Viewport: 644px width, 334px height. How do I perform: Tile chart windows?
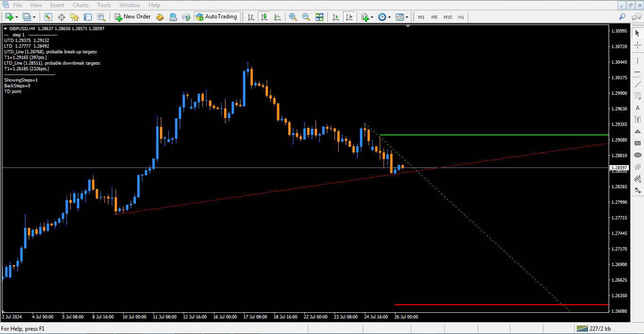[x=319, y=17]
